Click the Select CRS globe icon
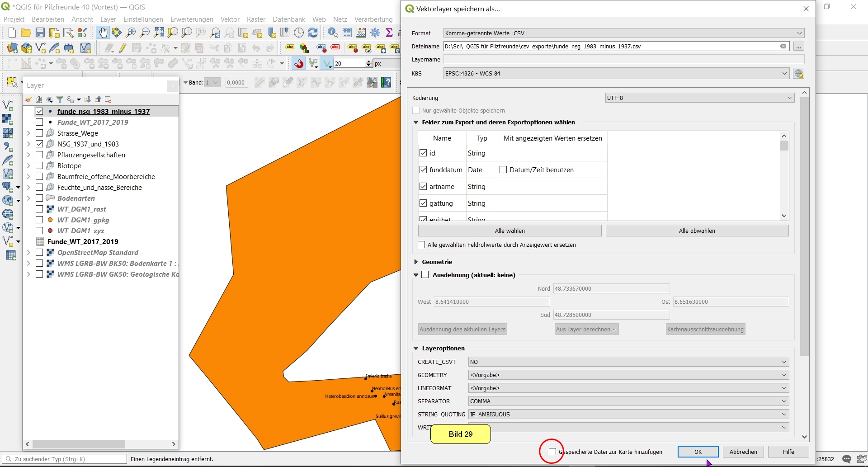 click(x=798, y=74)
